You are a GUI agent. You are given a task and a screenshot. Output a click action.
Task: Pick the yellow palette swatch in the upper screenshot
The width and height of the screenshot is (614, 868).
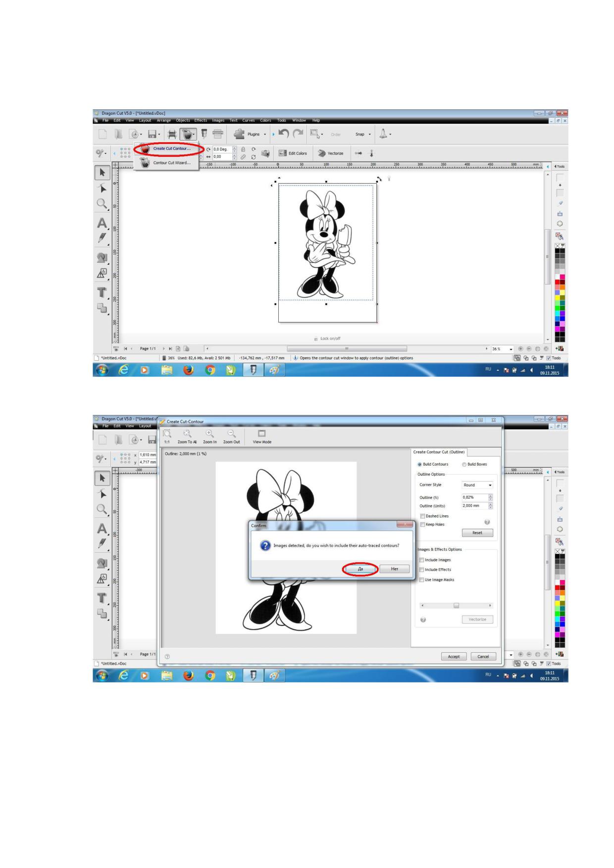click(557, 297)
